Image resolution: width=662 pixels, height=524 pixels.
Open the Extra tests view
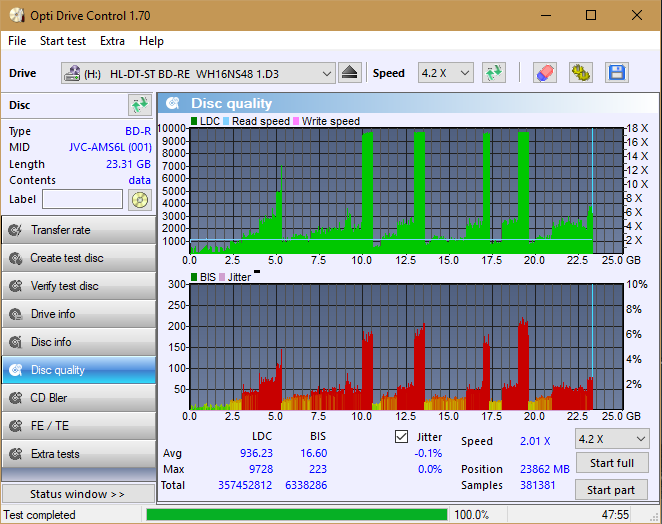coord(79,454)
